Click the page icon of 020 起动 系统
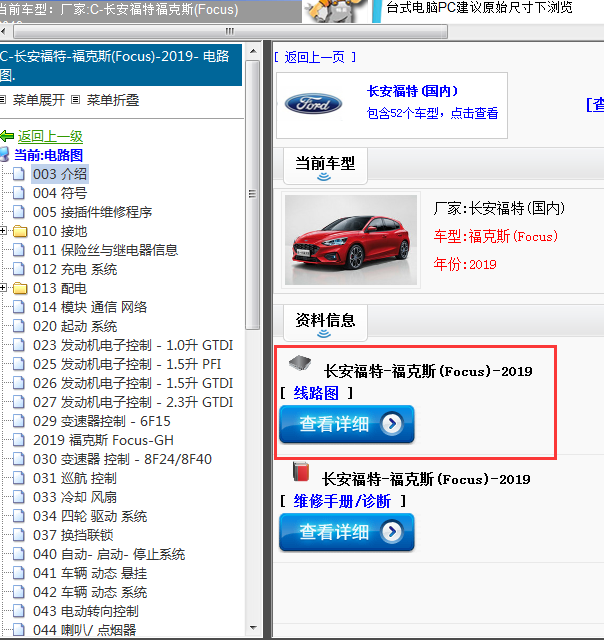 coord(19,326)
